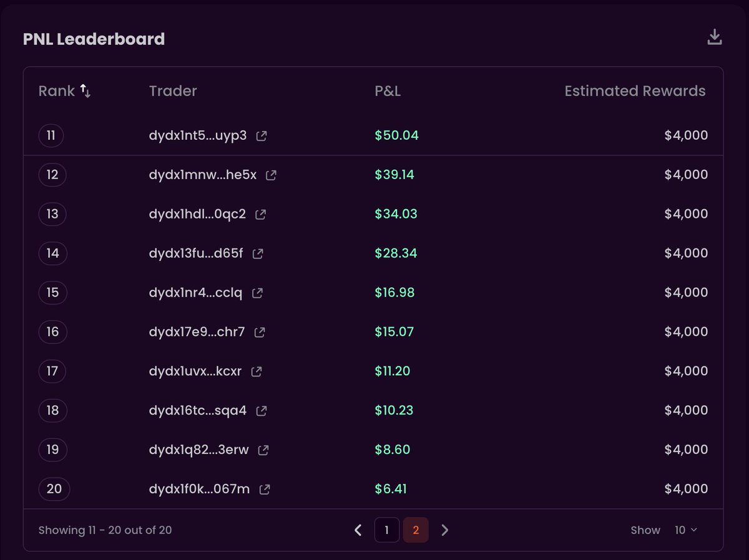
Task: Select trader address dydx1nr4...cclq
Action: click(x=195, y=293)
